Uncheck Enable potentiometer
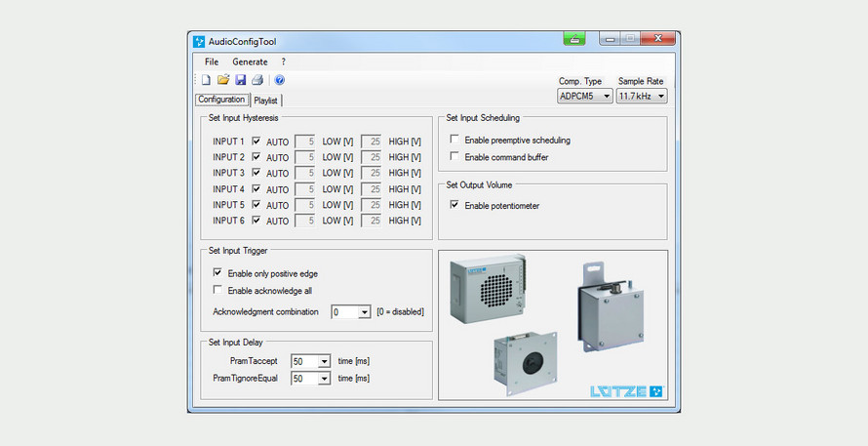The height and width of the screenshot is (446, 868). 454,205
